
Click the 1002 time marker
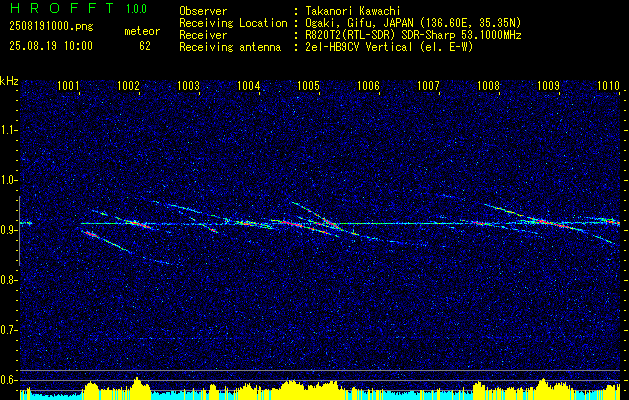tap(128, 85)
